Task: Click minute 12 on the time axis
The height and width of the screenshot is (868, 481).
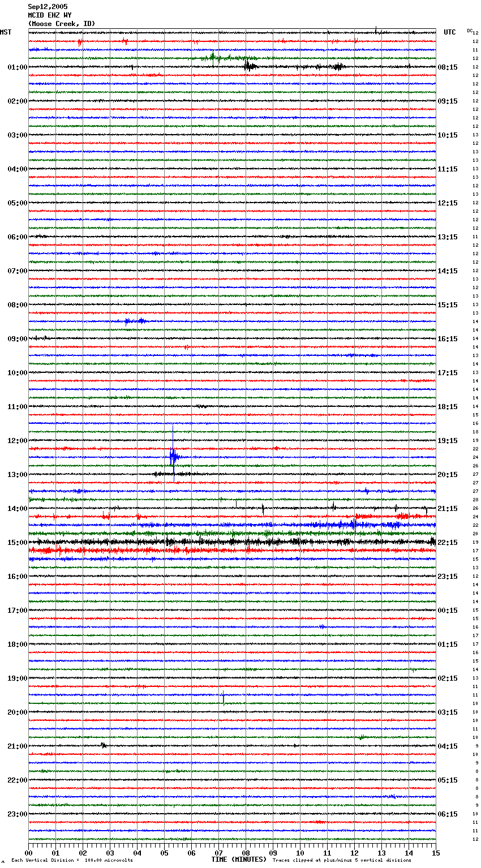Action: (354, 853)
